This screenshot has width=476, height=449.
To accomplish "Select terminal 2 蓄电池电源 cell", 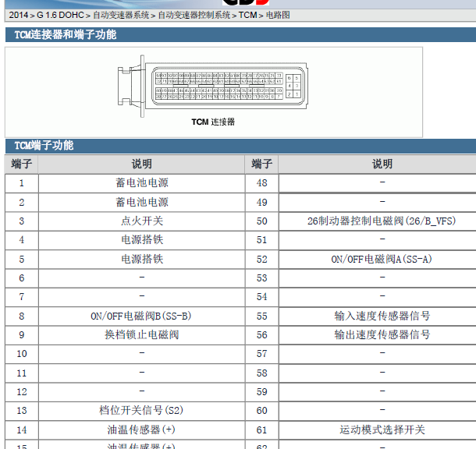I will coord(142,202).
